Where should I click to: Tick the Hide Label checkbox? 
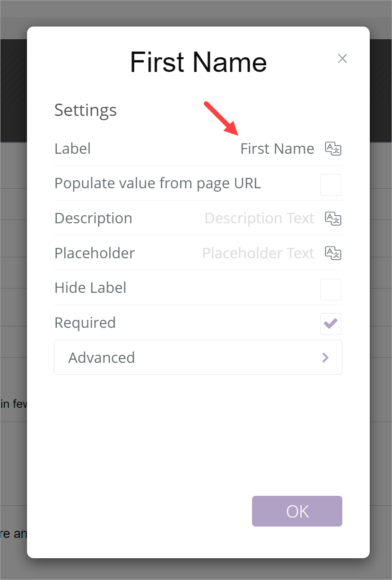click(331, 290)
